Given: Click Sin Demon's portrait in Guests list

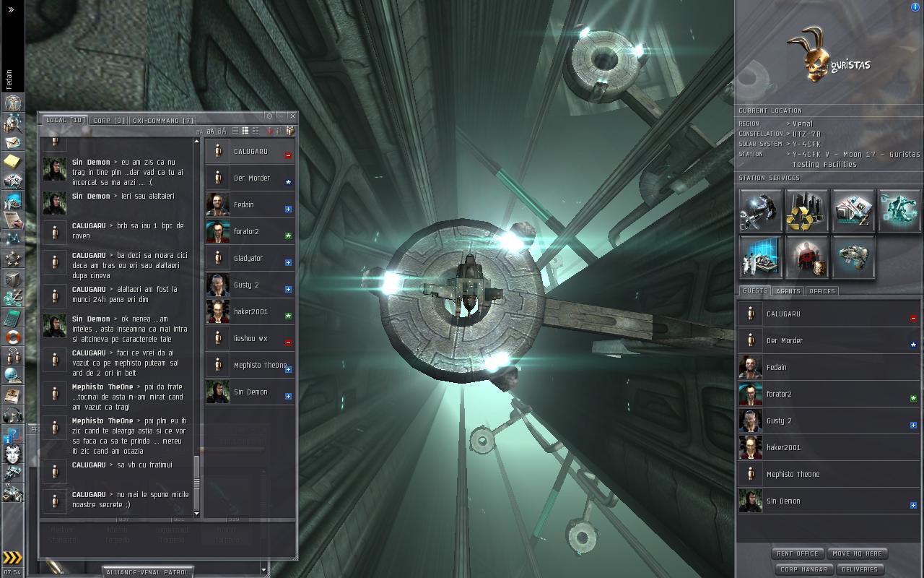Looking at the screenshot, I should 751,501.
